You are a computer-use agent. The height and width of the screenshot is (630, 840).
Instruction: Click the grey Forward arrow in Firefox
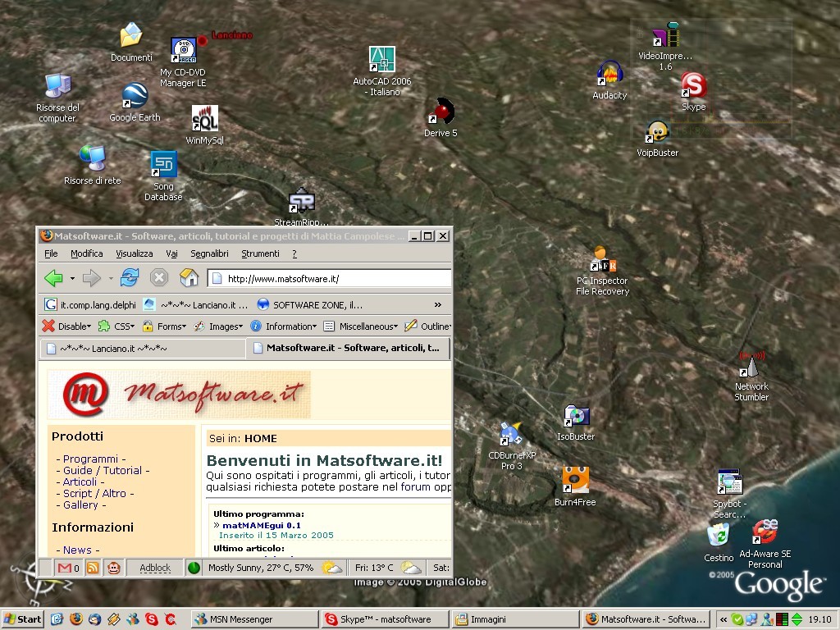92,278
